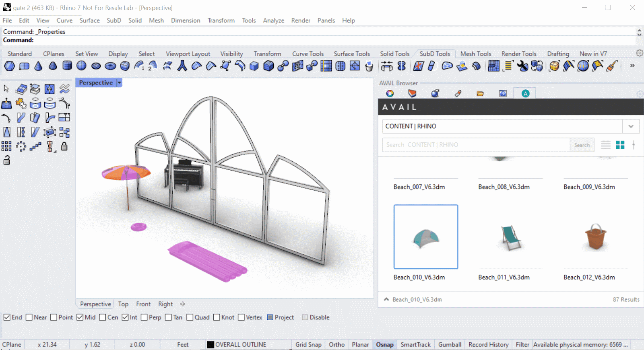Click the OVERALL OUTLINE layer color swatch
The width and height of the screenshot is (644, 350).
coord(211,345)
